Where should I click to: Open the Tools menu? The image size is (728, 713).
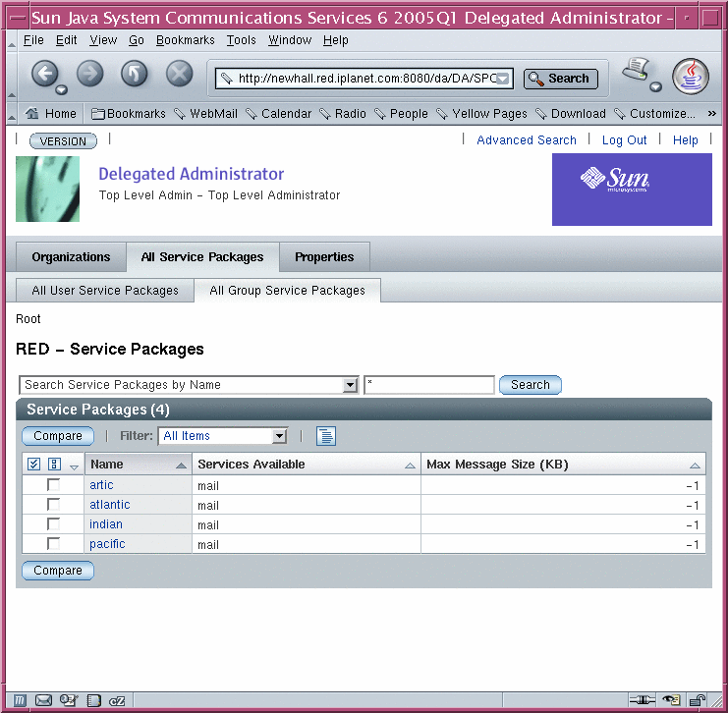coord(241,40)
